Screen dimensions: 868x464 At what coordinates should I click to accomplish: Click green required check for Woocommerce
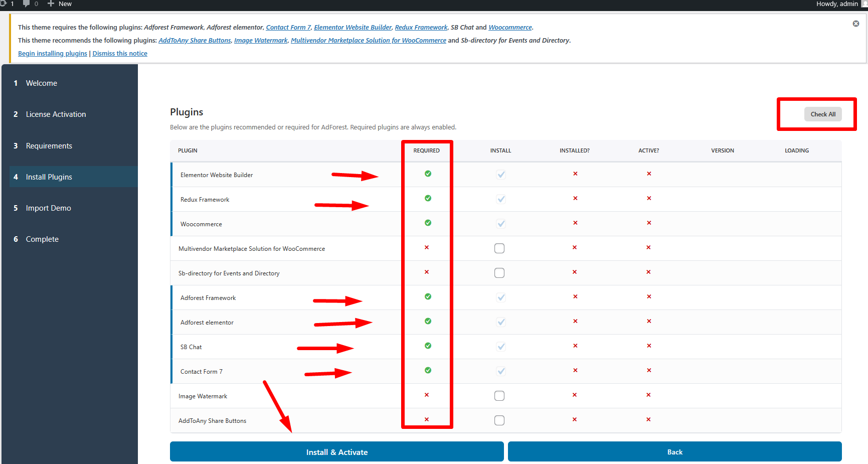coord(428,223)
